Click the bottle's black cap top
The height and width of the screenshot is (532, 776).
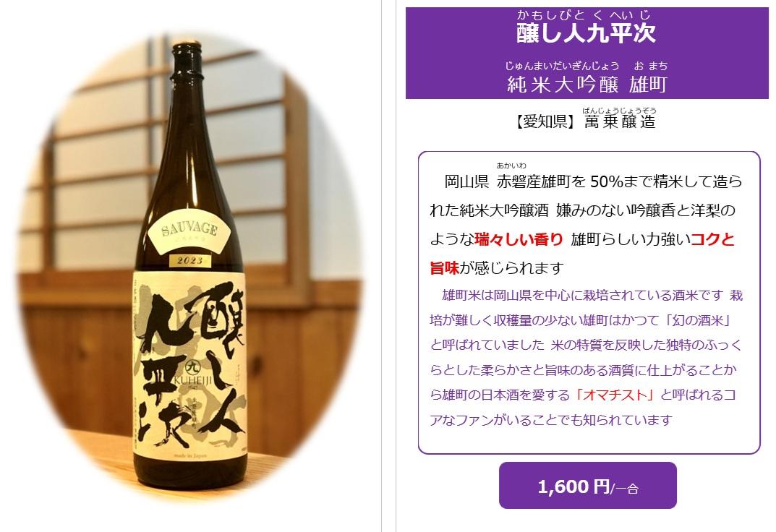(187, 48)
